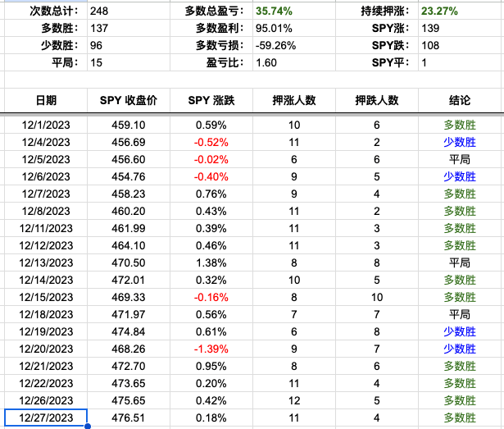Screen dimensions: 504x429
Task: Click the 平局 result for 12/18/2023
Action: pyautogui.click(x=460, y=314)
